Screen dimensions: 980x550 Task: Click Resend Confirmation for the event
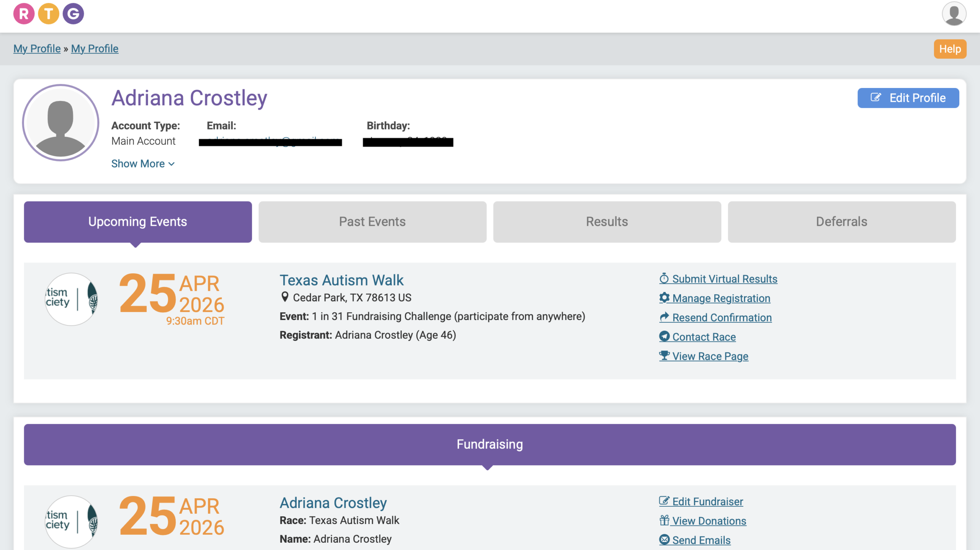[722, 317]
